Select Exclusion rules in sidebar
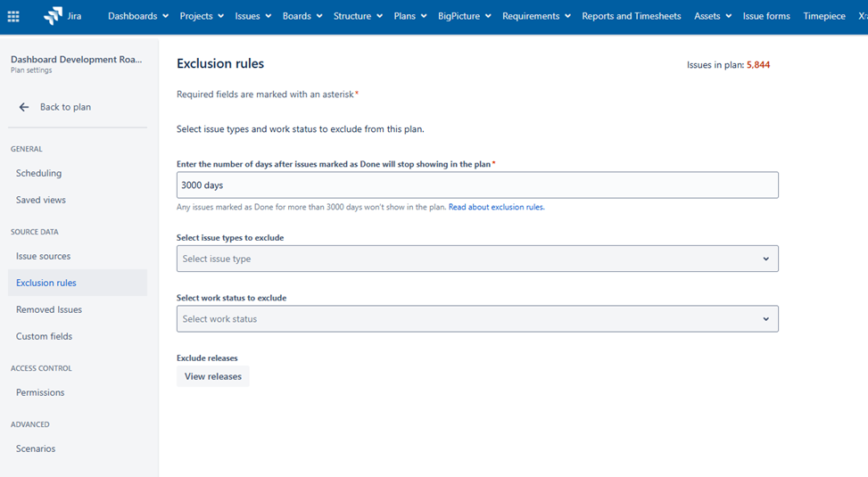Image resolution: width=868 pixels, height=477 pixels. pyautogui.click(x=78, y=283)
